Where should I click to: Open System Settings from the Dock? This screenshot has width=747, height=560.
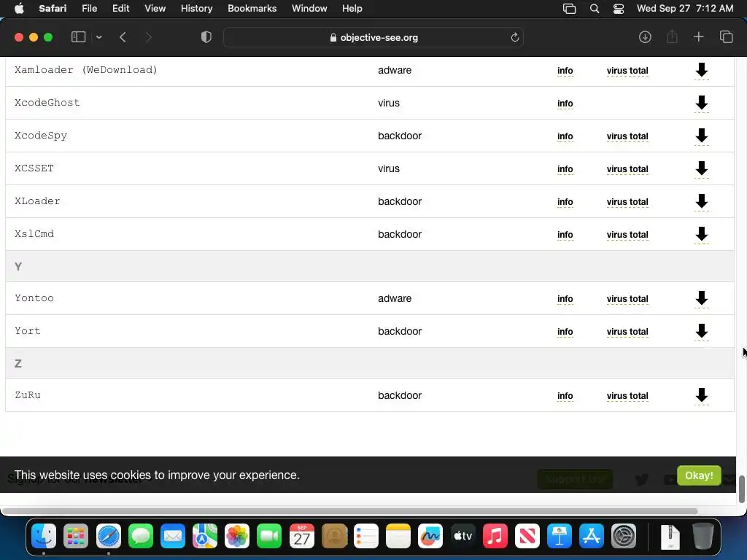tap(624, 536)
